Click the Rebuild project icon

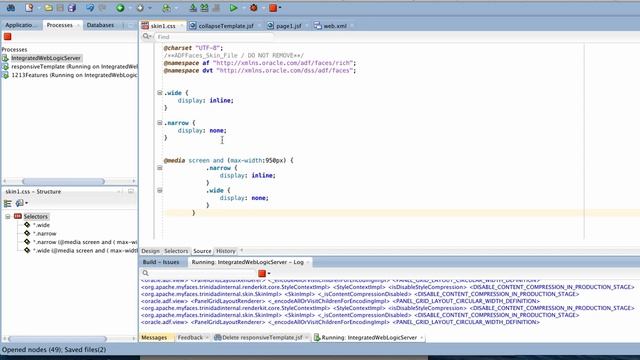[x=204, y=7]
